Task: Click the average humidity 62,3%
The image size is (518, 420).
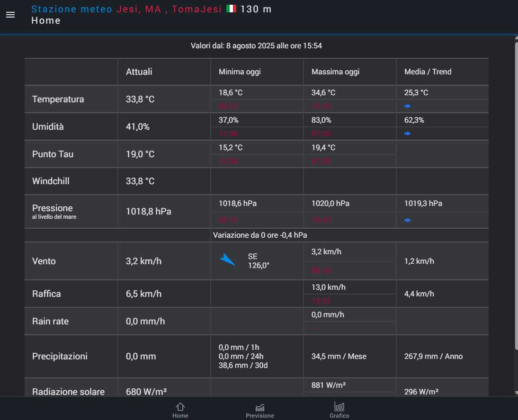Action: pyautogui.click(x=414, y=120)
